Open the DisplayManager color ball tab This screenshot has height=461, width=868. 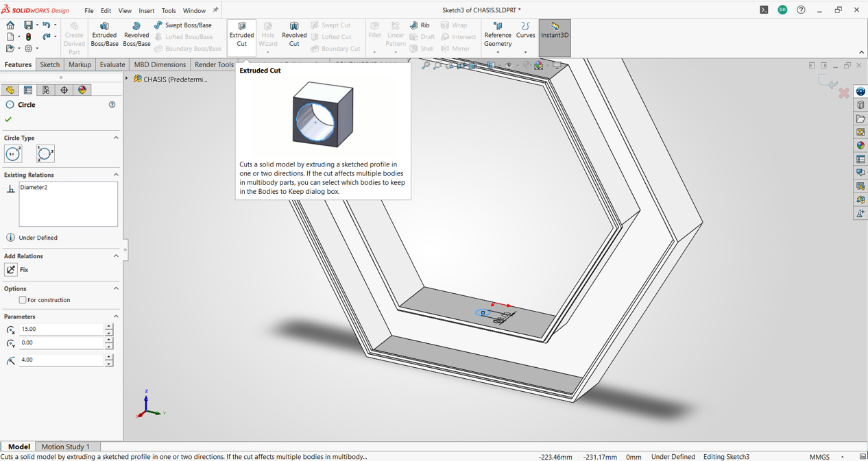82,90
